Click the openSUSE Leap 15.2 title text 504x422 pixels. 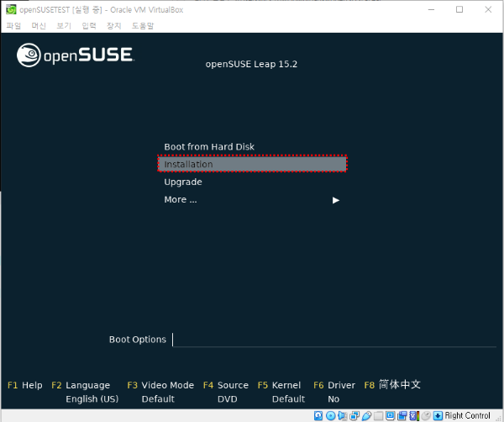click(x=251, y=64)
